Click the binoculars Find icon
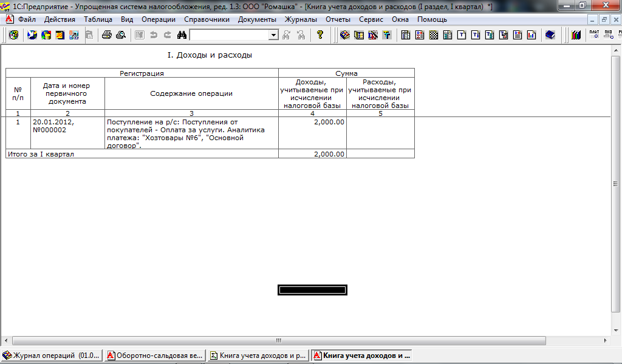Screen dimensions: 622x364 point(182,35)
